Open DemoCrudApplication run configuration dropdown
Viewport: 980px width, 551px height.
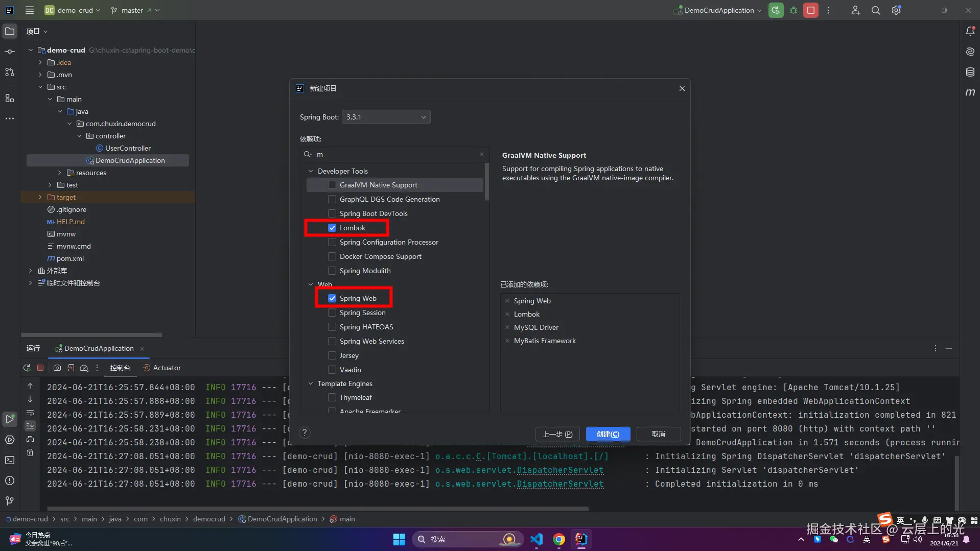pyautogui.click(x=718, y=10)
